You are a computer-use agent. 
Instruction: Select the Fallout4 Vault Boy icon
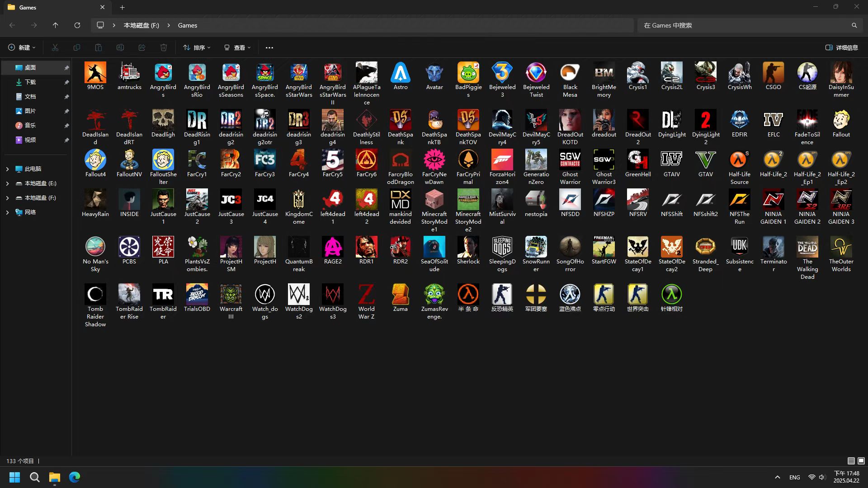click(x=95, y=160)
